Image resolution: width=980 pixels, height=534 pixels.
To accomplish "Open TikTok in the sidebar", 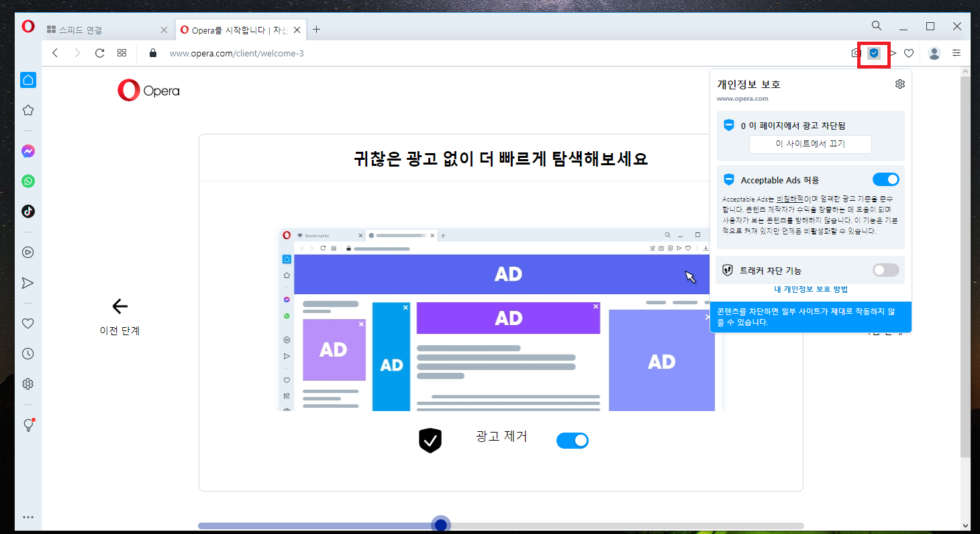I will coord(28,212).
